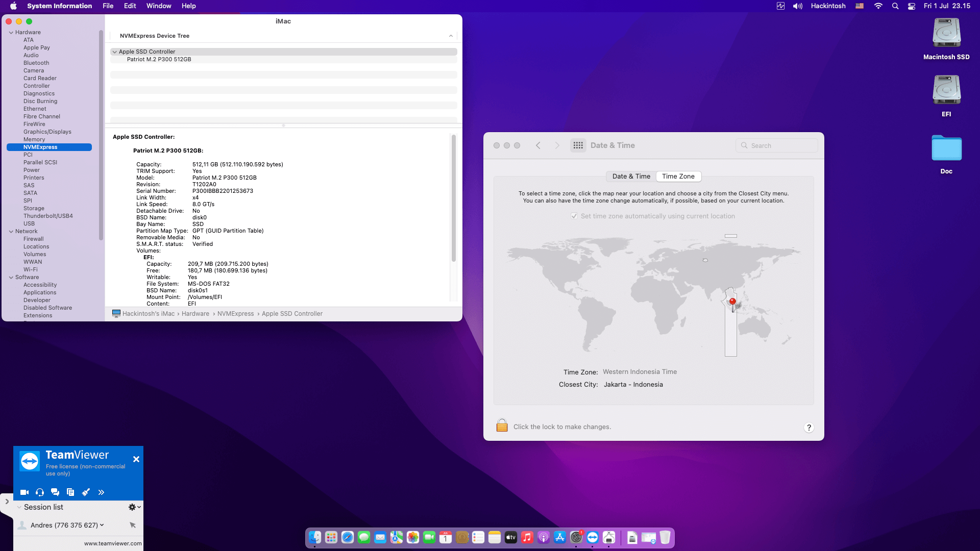Screen dimensions: 980x551
Task: Collapse the Software section in the sidebar
Action: (11, 277)
